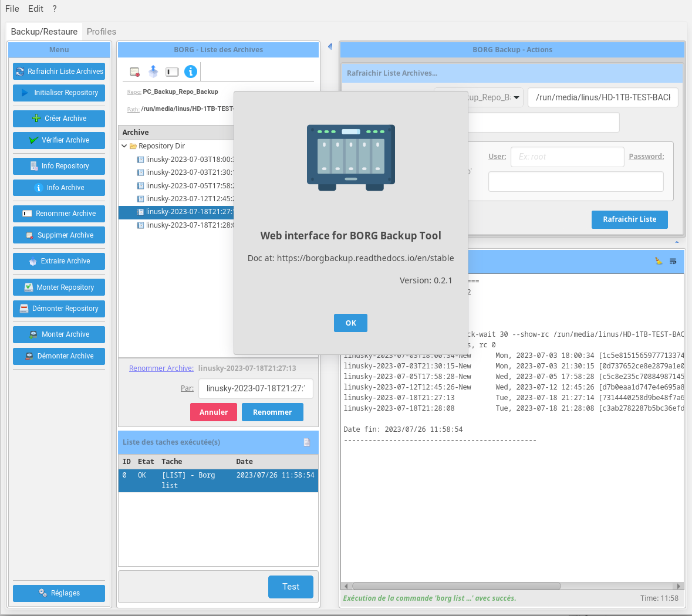
Task: Click Rafraichir Liste Archives in the menu
Action: coord(59,72)
